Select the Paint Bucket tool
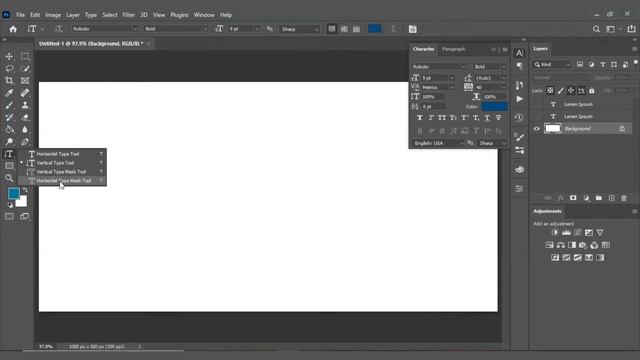Viewport: 640px width, 360px height. [9, 130]
